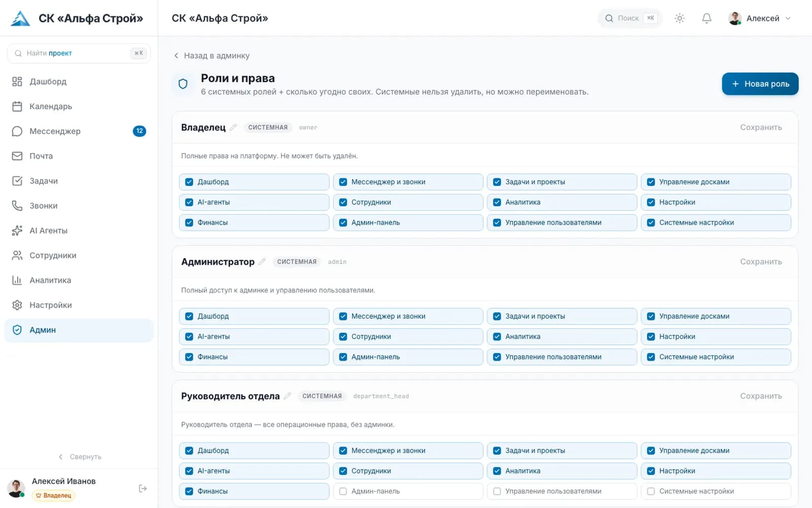Click Сохранить for the Владелец role
This screenshot has width=812, height=508.
pyautogui.click(x=761, y=128)
